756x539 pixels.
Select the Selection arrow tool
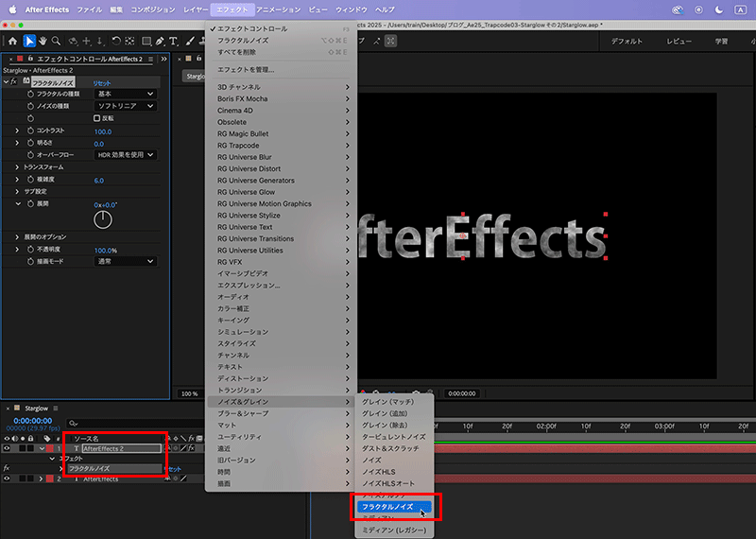[29, 41]
